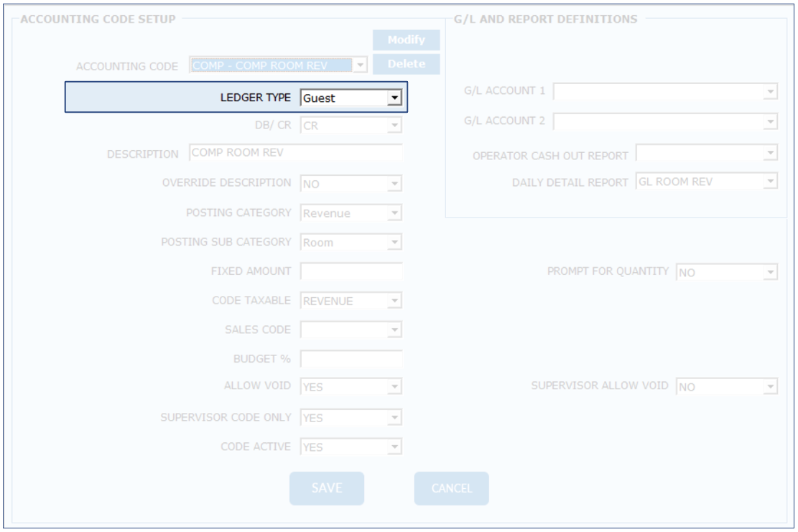Click the Modify button
This screenshot has width=798, height=532.
(x=406, y=40)
